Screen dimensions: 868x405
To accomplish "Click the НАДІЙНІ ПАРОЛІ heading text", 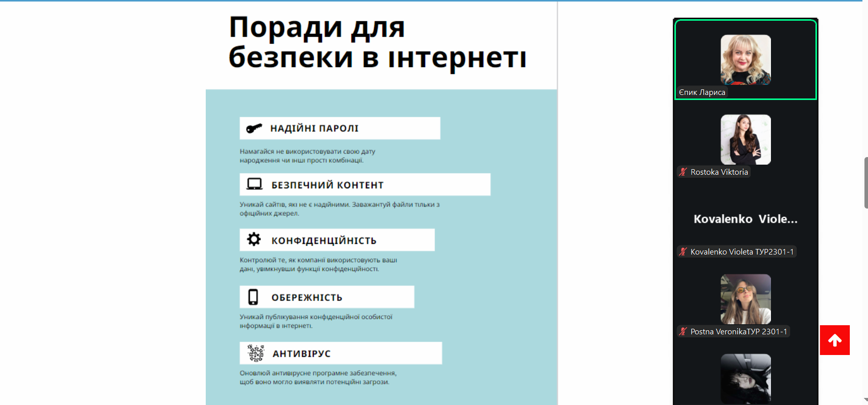I will [314, 128].
